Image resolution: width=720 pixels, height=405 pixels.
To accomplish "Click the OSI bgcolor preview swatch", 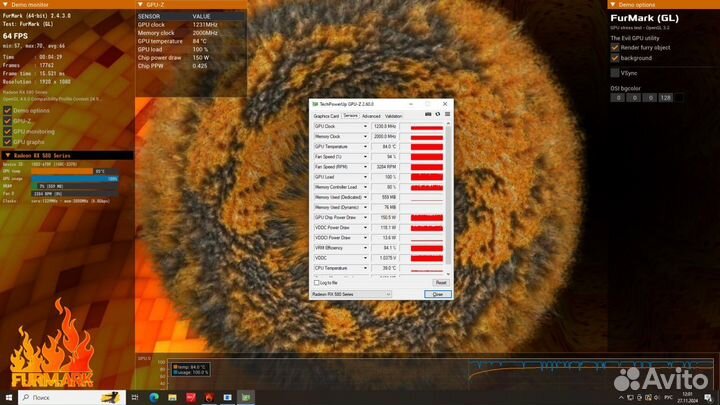I will [x=679, y=98].
